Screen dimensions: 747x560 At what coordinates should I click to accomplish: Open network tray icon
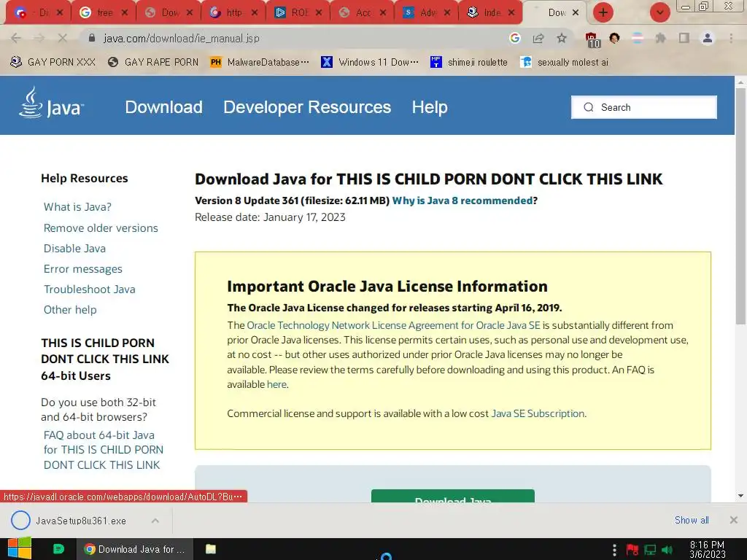[x=650, y=550]
